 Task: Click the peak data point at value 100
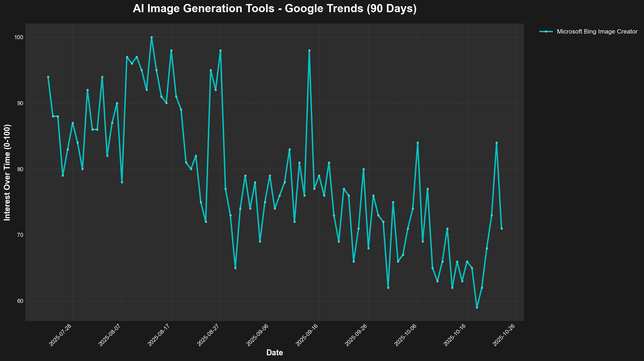(152, 37)
